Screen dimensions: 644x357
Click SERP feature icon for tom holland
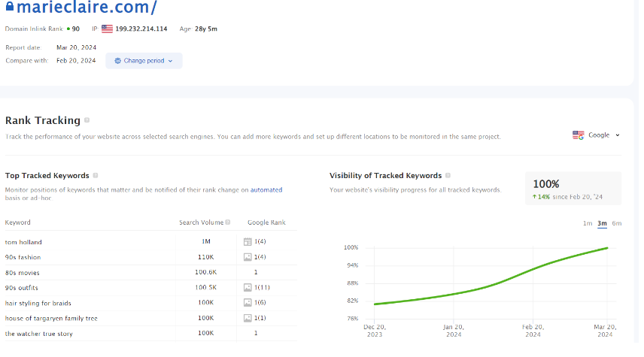click(x=248, y=242)
